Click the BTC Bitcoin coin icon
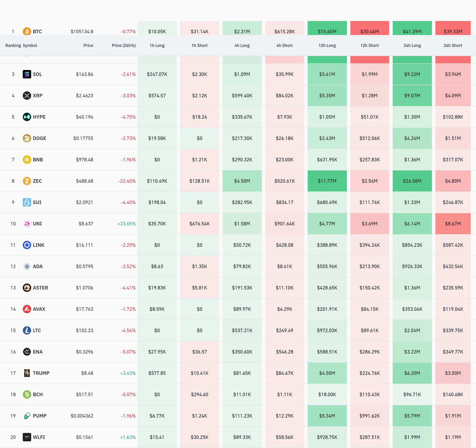Screen dimensions: 476x448 (x=27, y=31)
